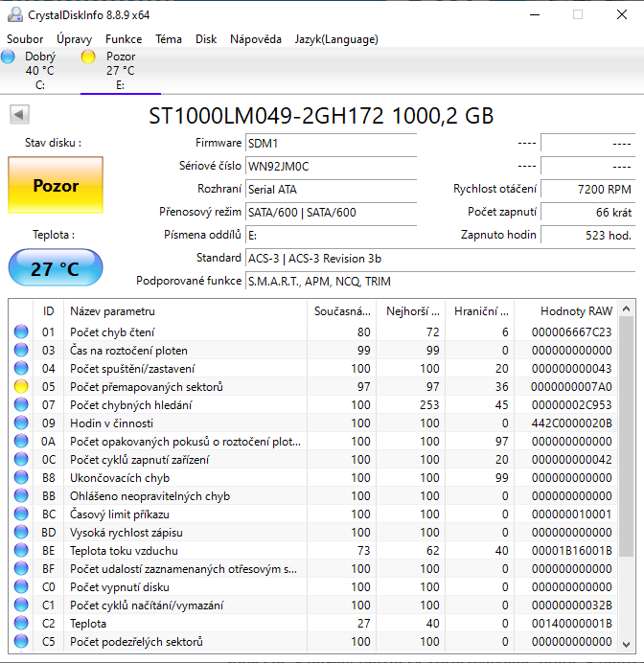The height and width of the screenshot is (663, 644).
Task: Click the Hodnoty RAW column header
Action: point(575,311)
